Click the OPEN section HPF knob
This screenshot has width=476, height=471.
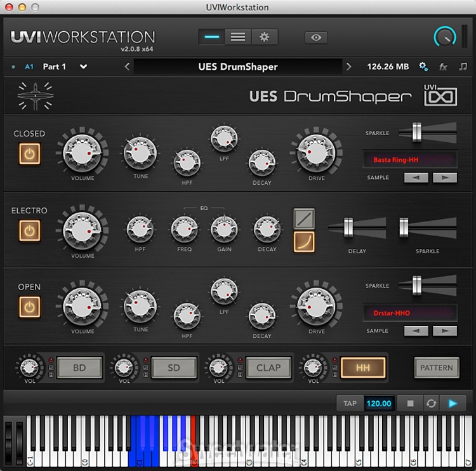point(187,316)
